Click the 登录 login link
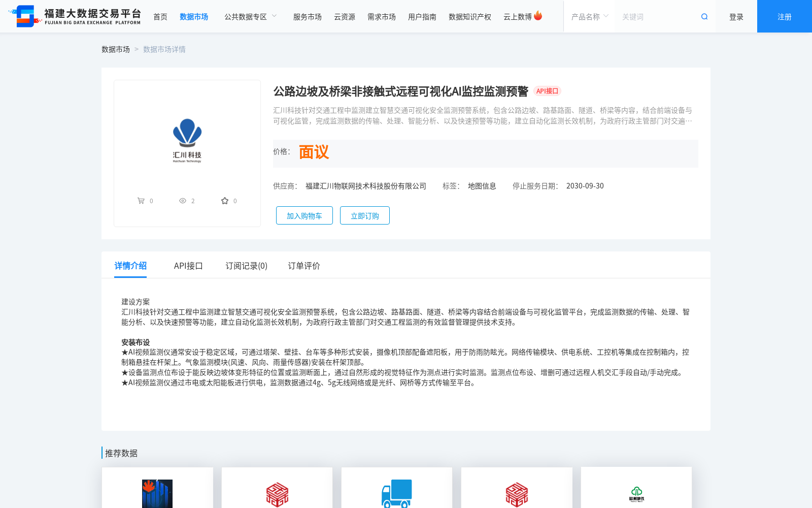The width and height of the screenshot is (812, 508). pyautogui.click(x=736, y=17)
